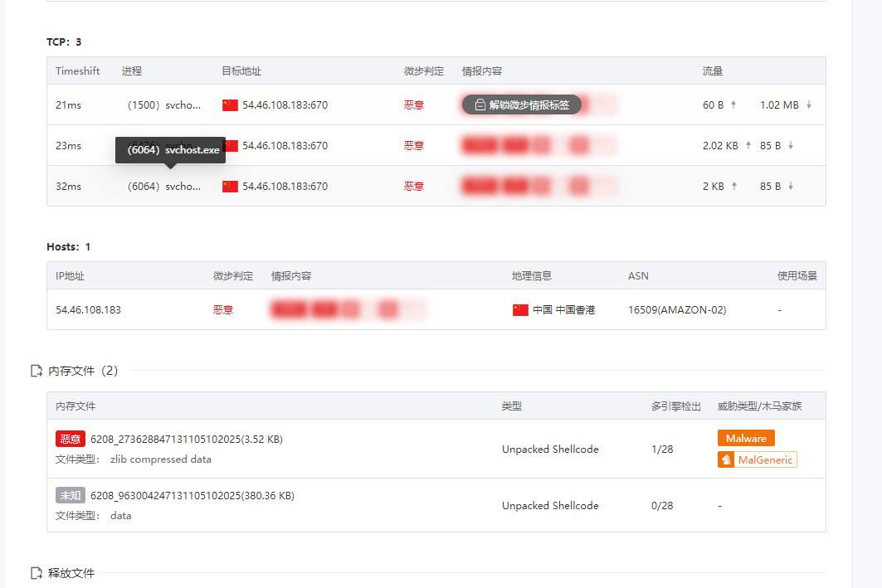Click the (1500) svchost process in 21ms row
882x588 pixels.
(164, 105)
